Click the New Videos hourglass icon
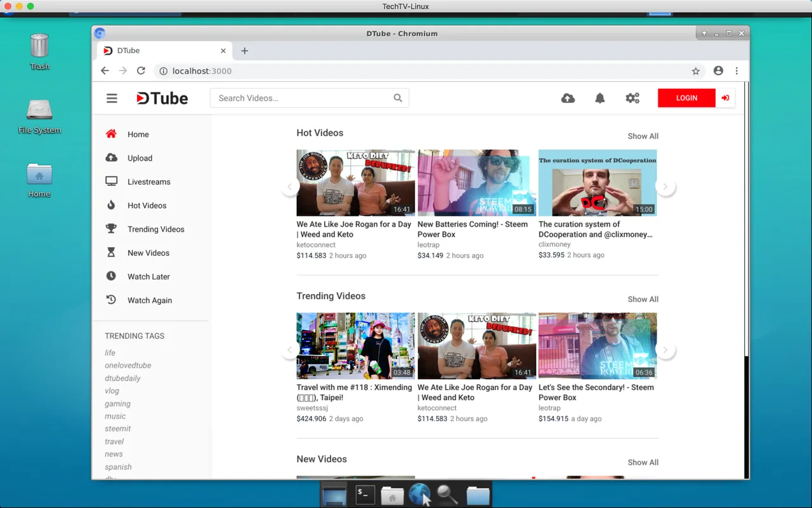Viewport: 812px width, 508px height. coord(111,252)
